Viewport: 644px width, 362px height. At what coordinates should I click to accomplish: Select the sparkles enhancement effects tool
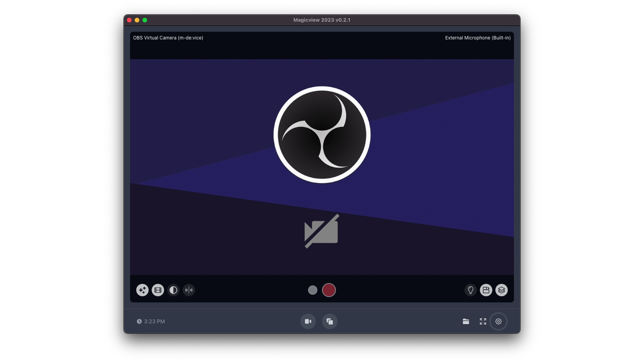click(x=142, y=290)
